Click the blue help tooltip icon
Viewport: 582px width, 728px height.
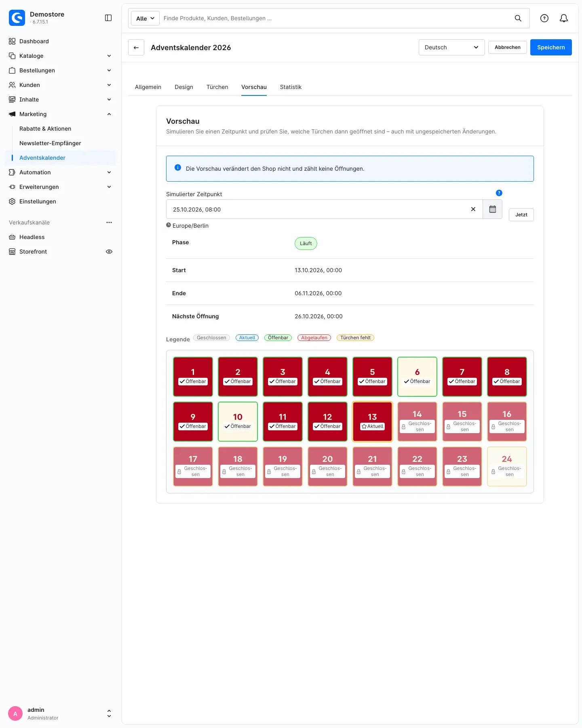click(499, 193)
